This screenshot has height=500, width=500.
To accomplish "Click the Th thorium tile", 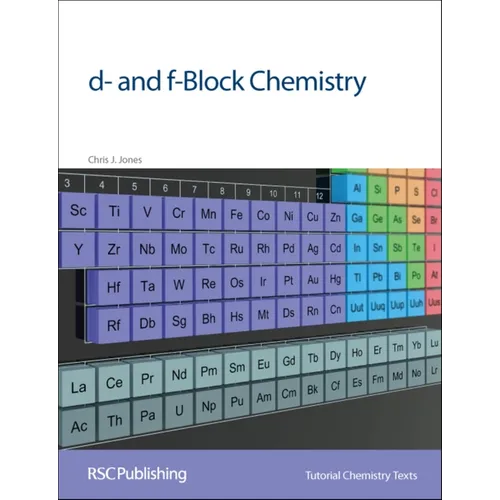I will [x=114, y=421].
